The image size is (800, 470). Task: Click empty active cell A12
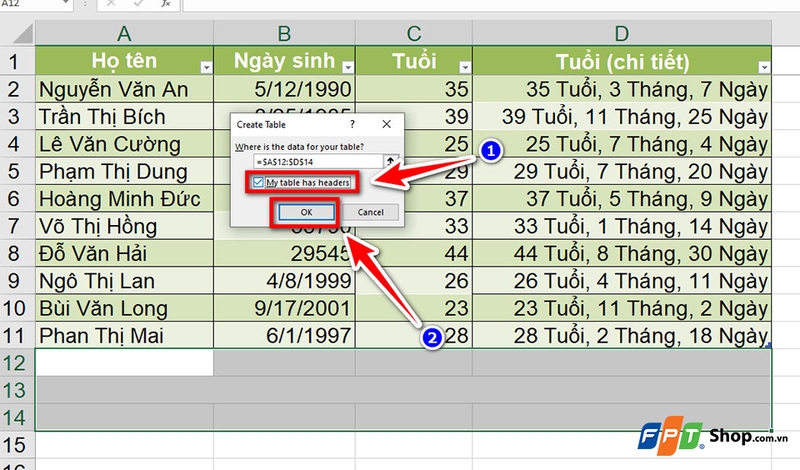124,363
